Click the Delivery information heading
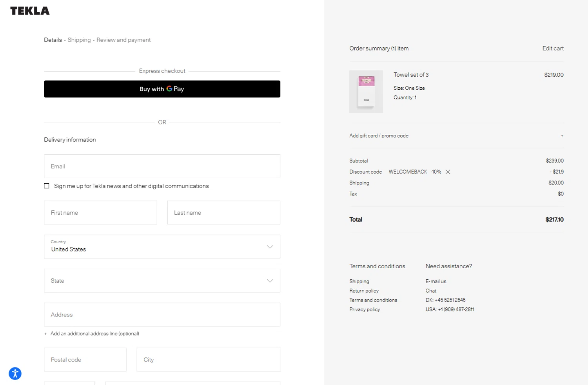The width and height of the screenshot is (588, 385). coord(70,140)
